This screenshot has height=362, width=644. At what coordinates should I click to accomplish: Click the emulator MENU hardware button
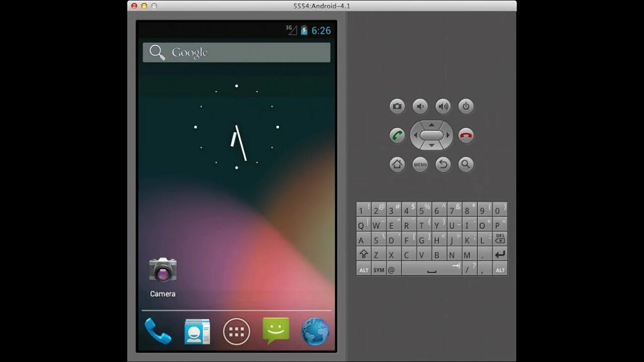click(420, 164)
